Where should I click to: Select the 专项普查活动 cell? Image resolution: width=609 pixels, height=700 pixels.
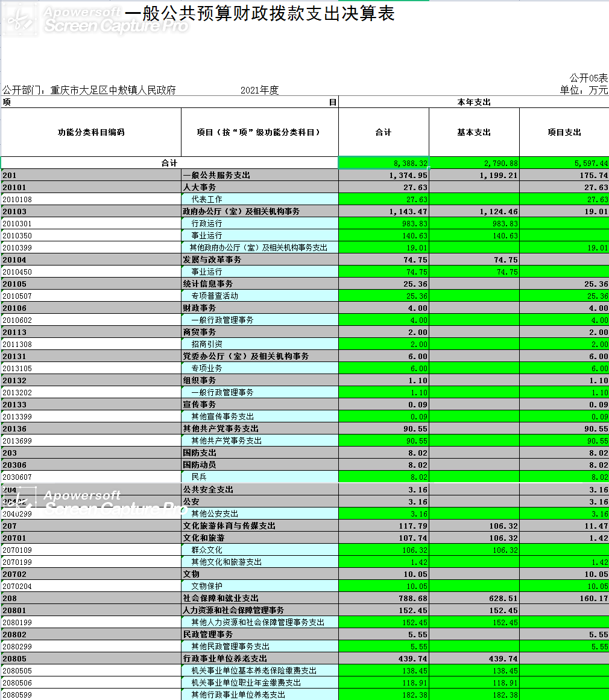(260, 296)
